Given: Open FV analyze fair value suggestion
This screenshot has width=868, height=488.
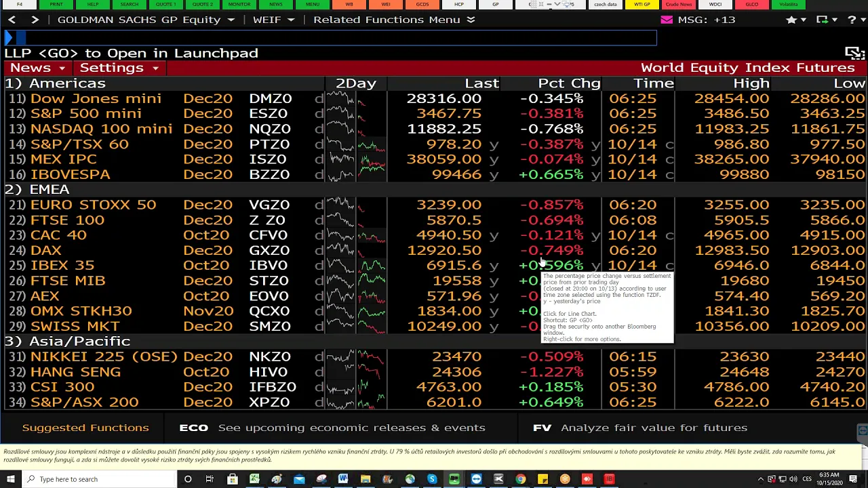Looking at the screenshot, I should (641, 428).
